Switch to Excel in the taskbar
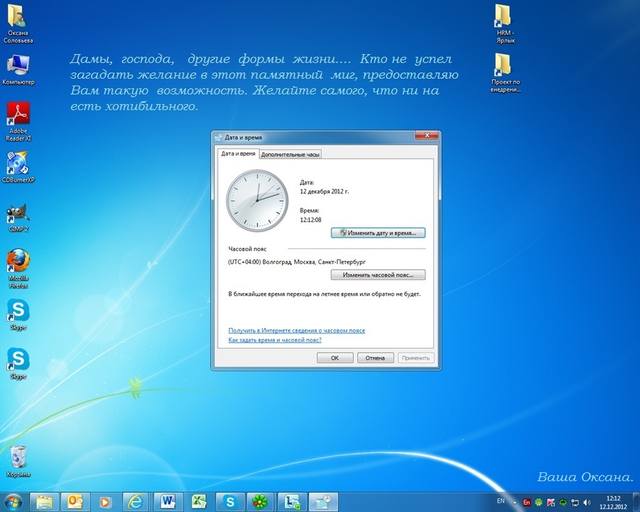Viewport: 640px width, 512px height. pyautogui.click(x=199, y=502)
